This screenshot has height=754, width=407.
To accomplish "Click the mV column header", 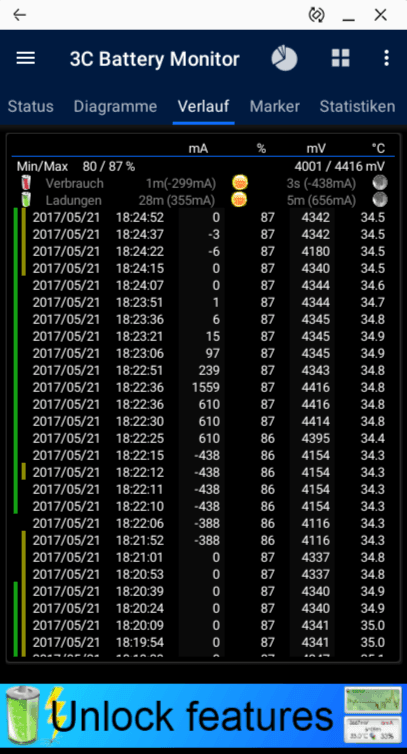I will 316,149.
